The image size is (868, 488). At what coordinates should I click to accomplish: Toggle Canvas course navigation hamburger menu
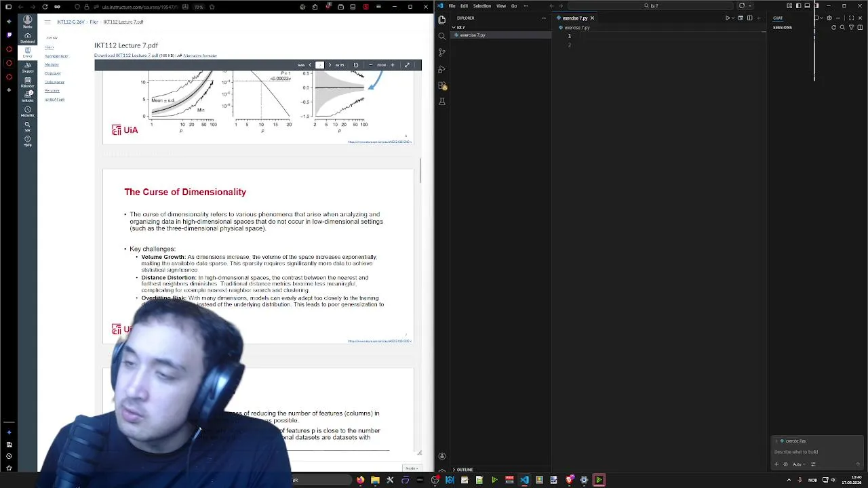pos(47,22)
